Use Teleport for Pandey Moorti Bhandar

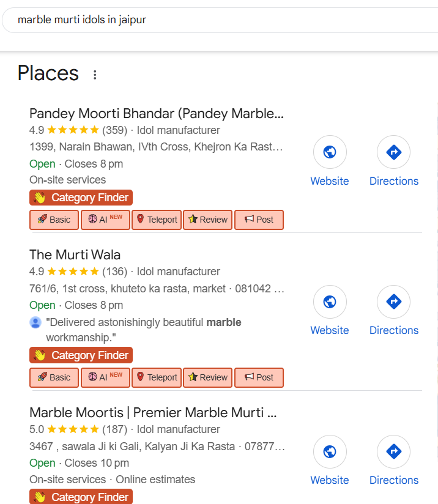point(157,220)
